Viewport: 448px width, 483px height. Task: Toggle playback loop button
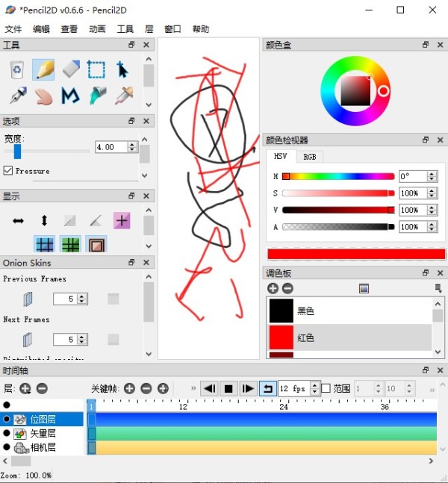pyautogui.click(x=267, y=388)
